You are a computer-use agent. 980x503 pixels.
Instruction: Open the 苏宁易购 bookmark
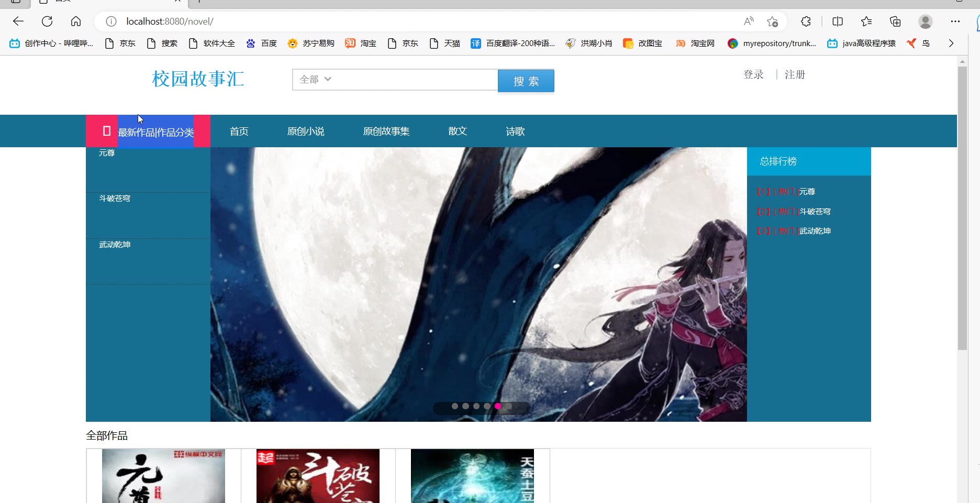click(311, 43)
